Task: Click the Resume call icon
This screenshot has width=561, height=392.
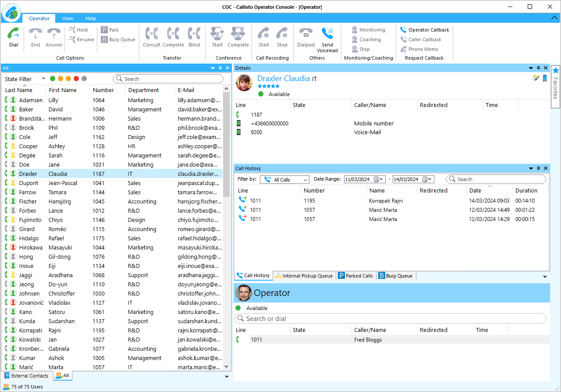Action: coord(71,39)
